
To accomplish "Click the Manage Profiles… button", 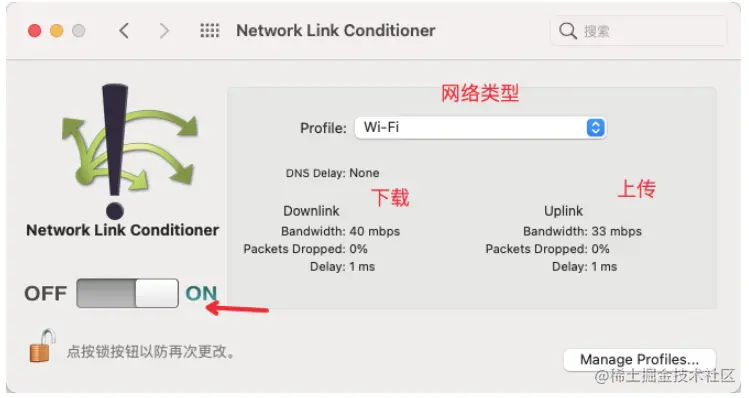I will click(639, 359).
